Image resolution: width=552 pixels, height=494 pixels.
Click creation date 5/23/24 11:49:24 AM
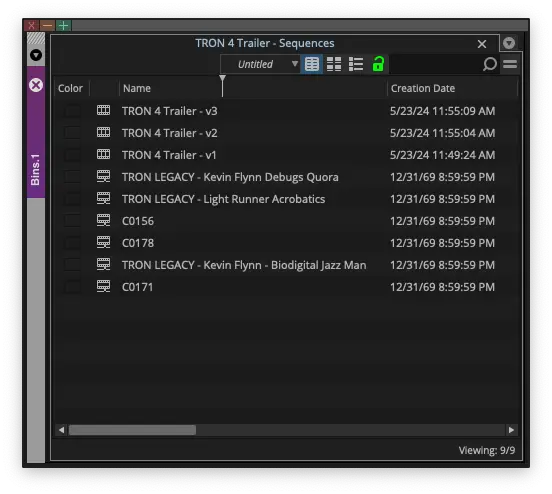443,155
